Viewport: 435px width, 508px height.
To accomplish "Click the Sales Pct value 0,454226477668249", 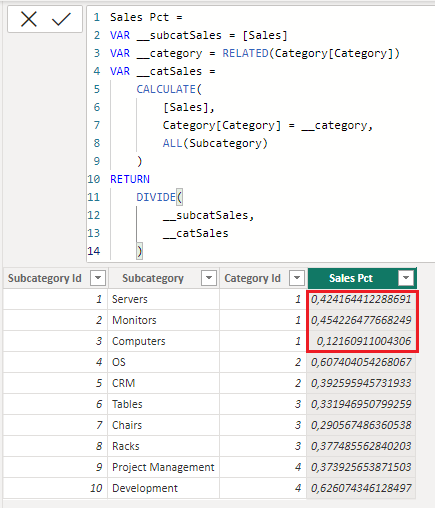I will 361,320.
